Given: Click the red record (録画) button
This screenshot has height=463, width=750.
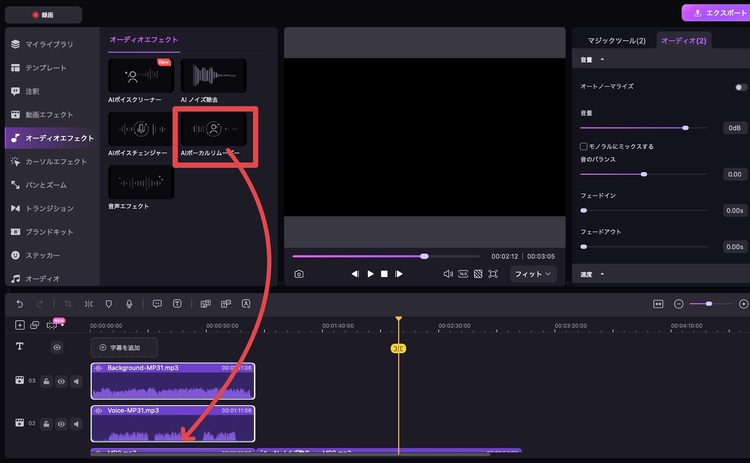Looking at the screenshot, I should coord(43,15).
